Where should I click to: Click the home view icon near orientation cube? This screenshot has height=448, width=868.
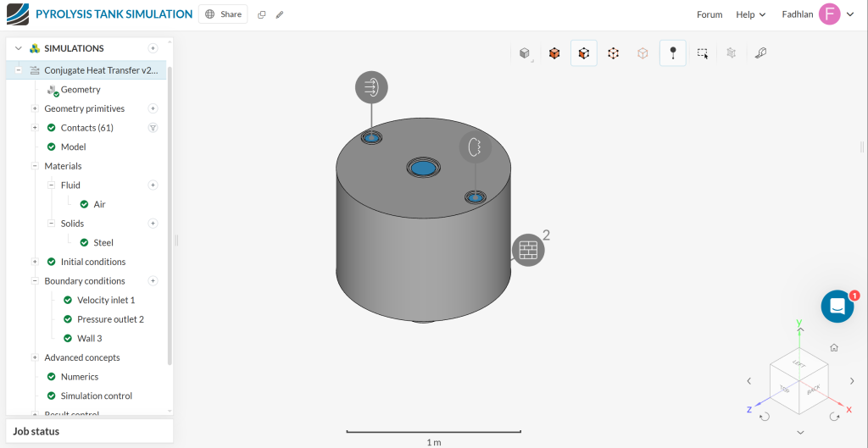(x=834, y=347)
